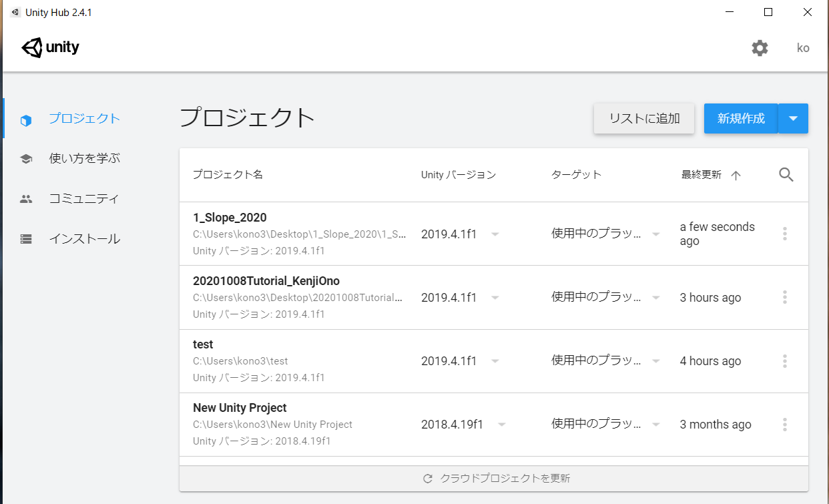Open the version dropdown for New Unity Project
Viewport: 829px width, 504px height.
(x=501, y=424)
